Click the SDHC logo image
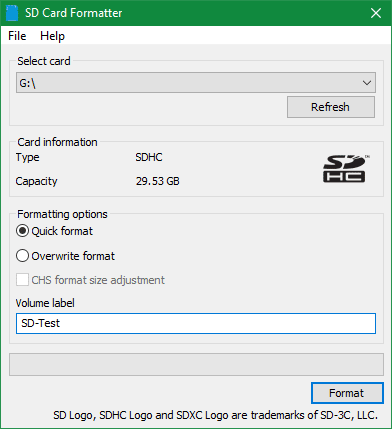This screenshot has height=429, width=392. [x=346, y=169]
